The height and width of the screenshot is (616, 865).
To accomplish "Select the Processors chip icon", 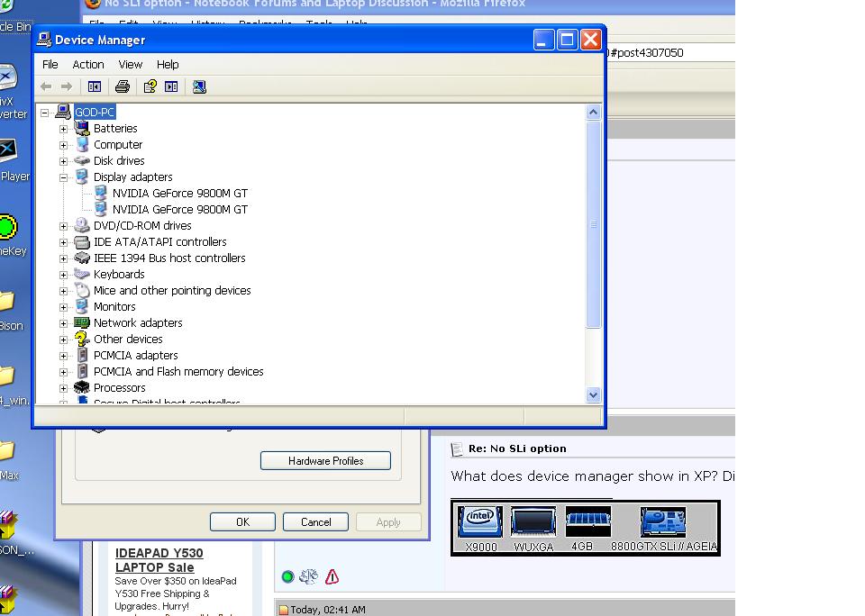I will (82, 387).
